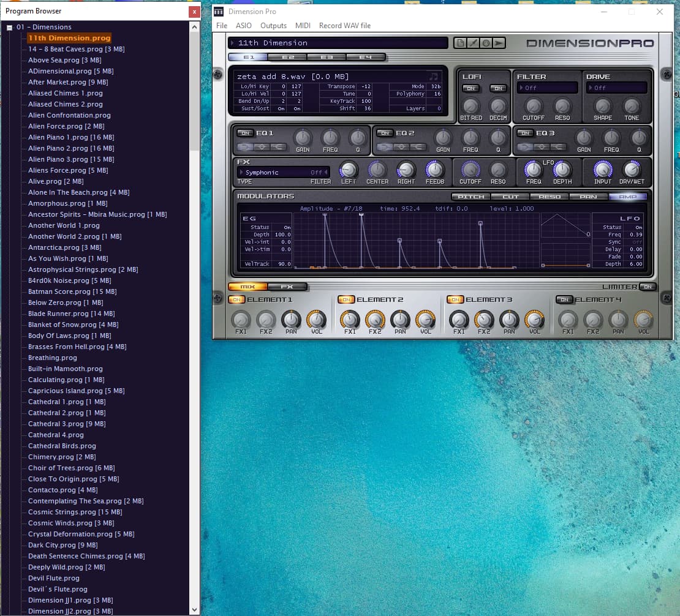Click the Filter CUTOFF knob

click(x=534, y=106)
